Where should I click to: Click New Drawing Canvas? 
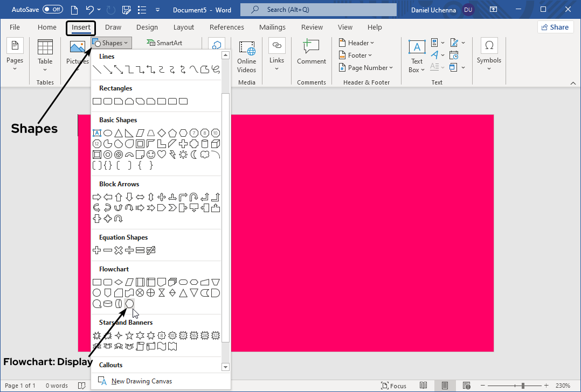(x=141, y=381)
